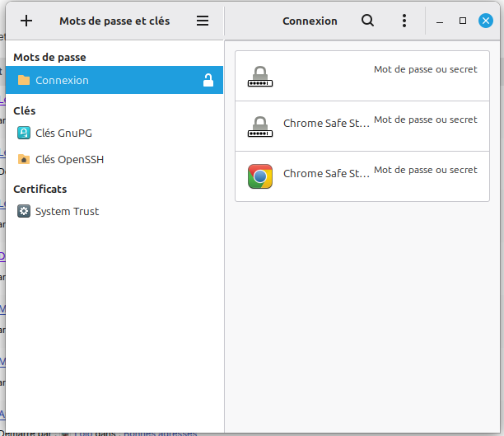504x436 pixels.
Task: Click the folder icon beside Connexion
Action: pyautogui.click(x=23, y=80)
